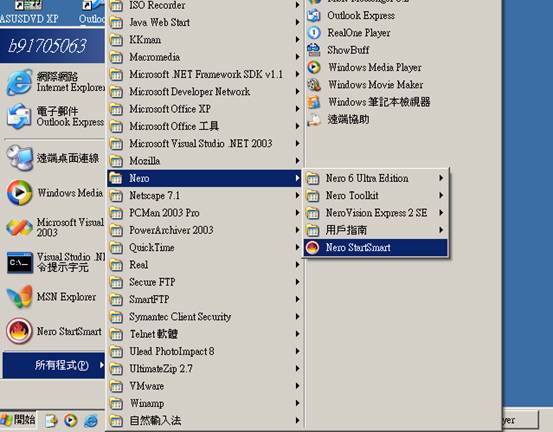The height and width of the screenshot is (432, 553).
Task: Click the arrow next to NeroVision Express 2 SE
Action: click(x=441, y=213)
